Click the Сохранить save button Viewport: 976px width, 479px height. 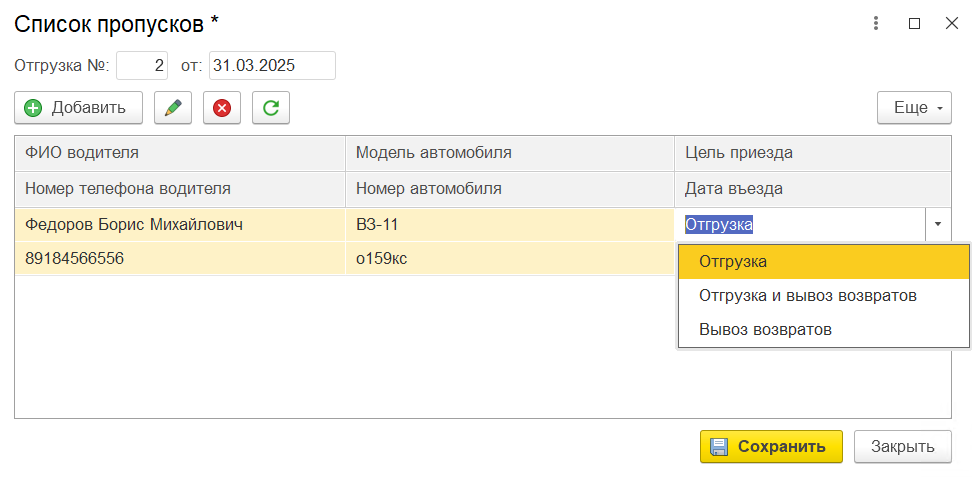[771, 447]
